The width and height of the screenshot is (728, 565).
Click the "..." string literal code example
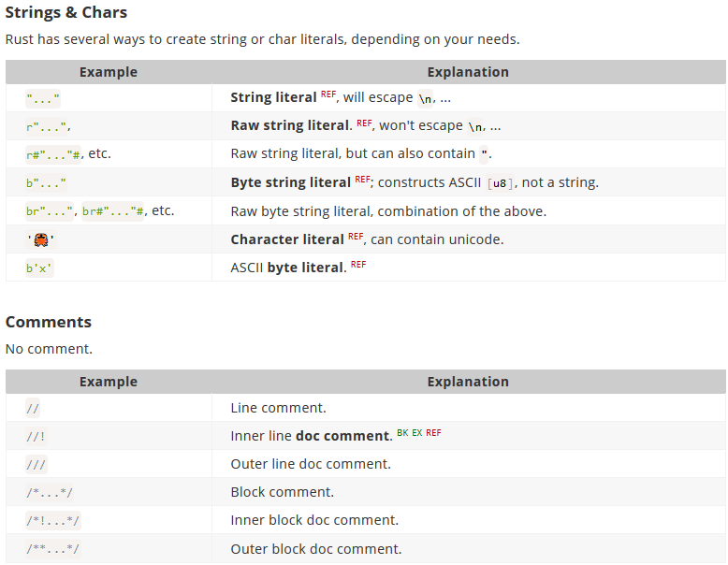coord(43,99)
